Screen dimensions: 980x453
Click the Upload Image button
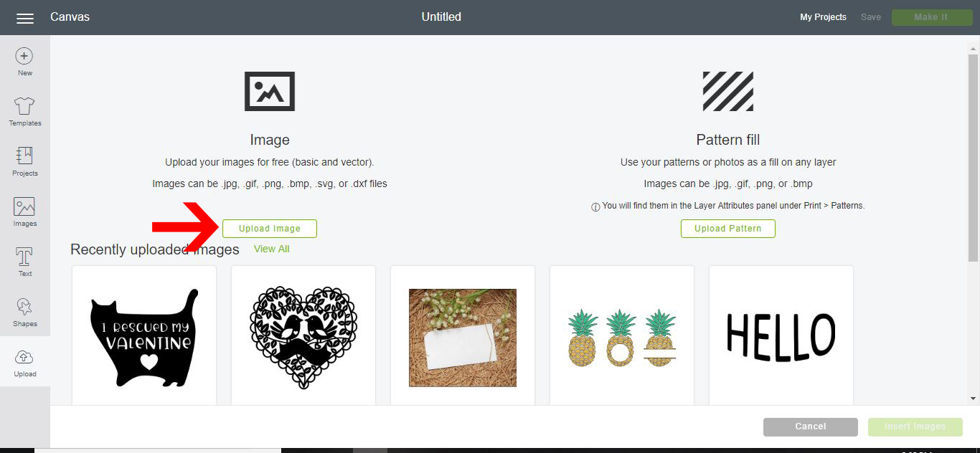point(269,229)
